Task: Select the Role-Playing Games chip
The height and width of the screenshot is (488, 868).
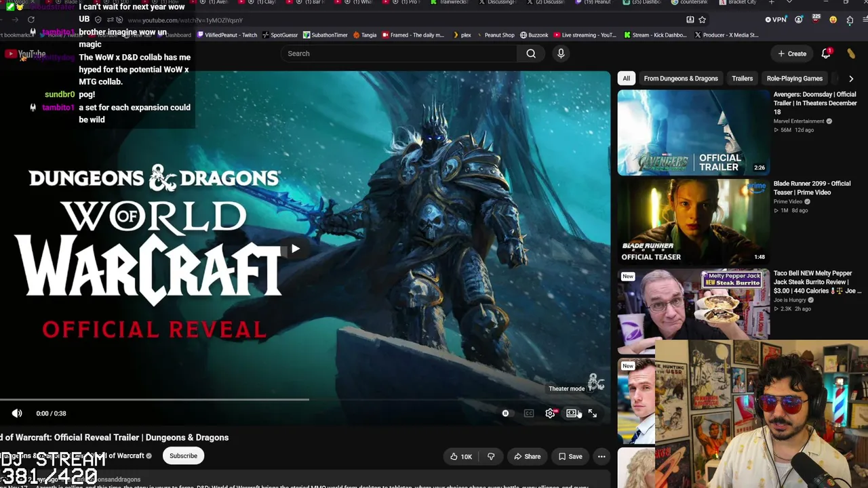Action: coord(795,79)
